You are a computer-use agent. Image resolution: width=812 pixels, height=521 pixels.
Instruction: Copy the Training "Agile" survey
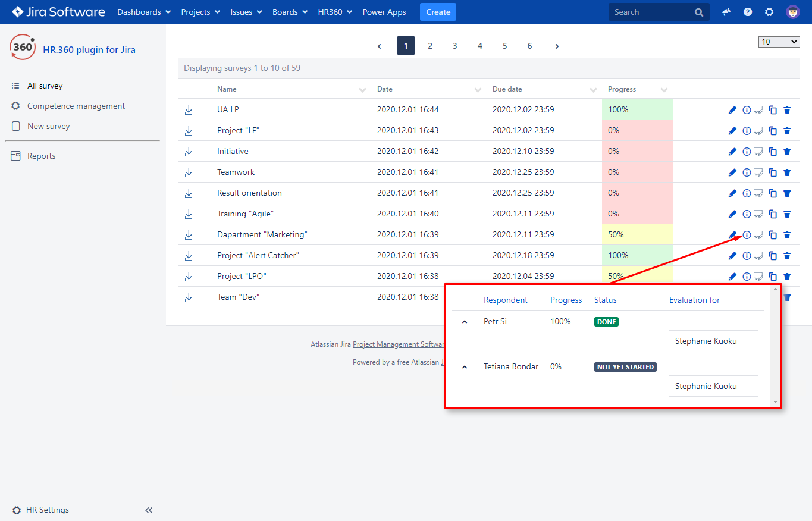click(x=773, y=214)
